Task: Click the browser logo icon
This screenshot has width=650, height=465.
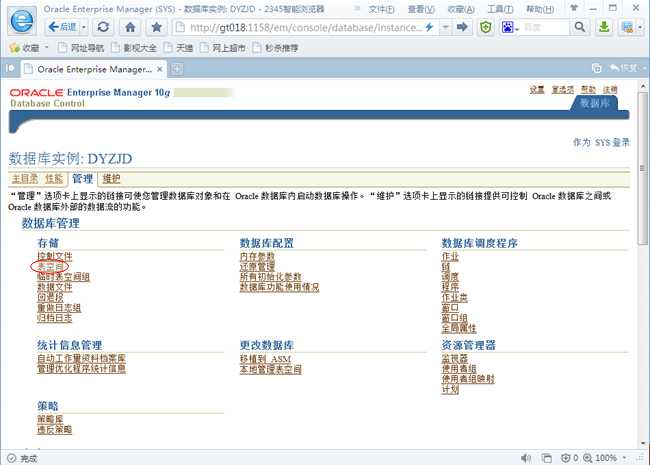Action: (x=22, y=20)
